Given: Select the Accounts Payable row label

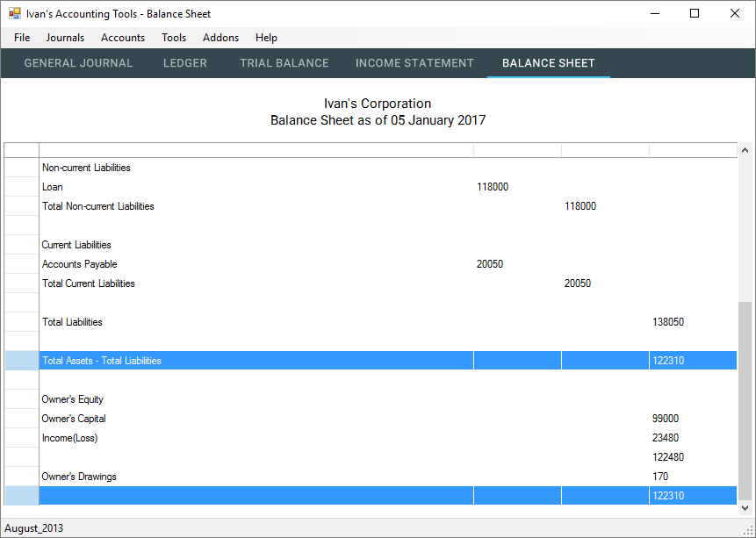Looking at the screenshot, I should [x=80, y=264].
